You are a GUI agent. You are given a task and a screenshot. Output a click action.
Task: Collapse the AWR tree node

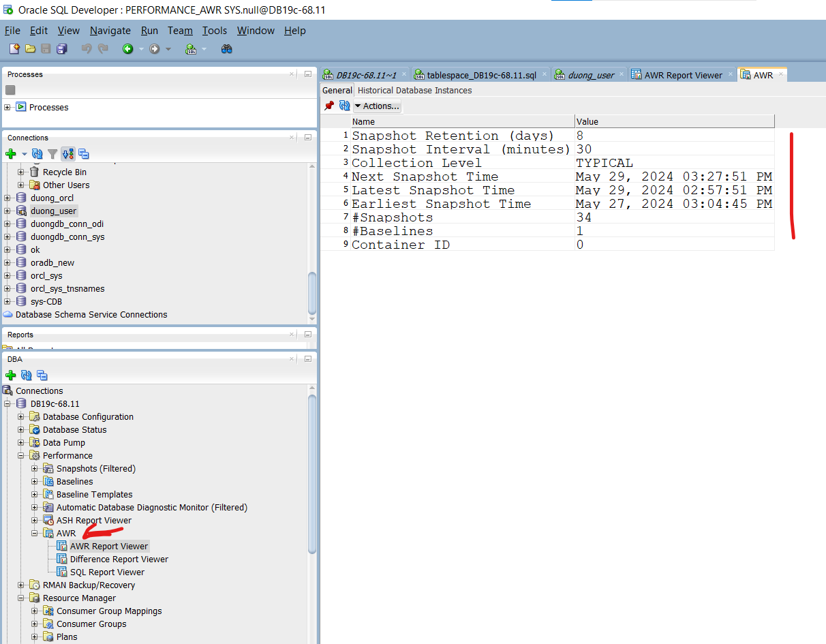coord(35,534)
